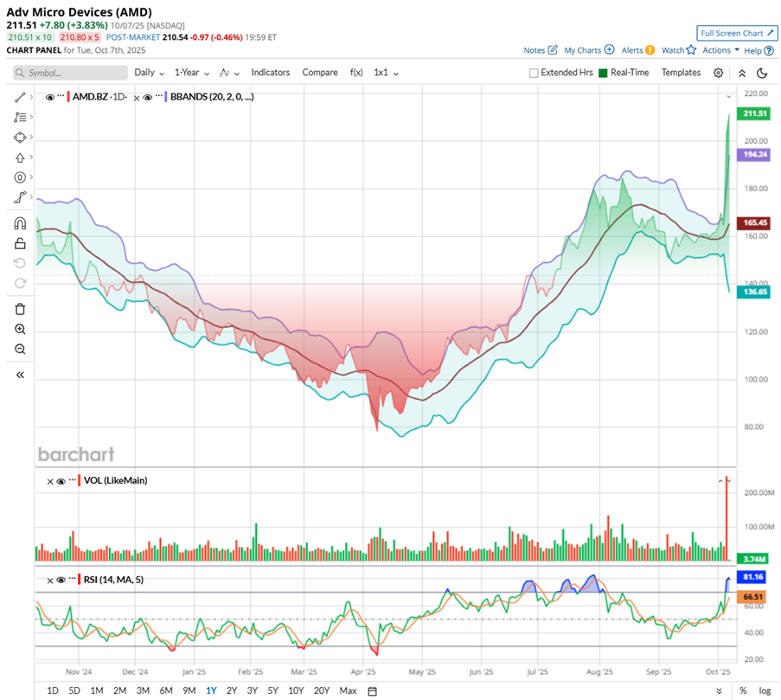Screen dimensions: 781x700
Task: Open the chart type dropdown
Action: 229,74
